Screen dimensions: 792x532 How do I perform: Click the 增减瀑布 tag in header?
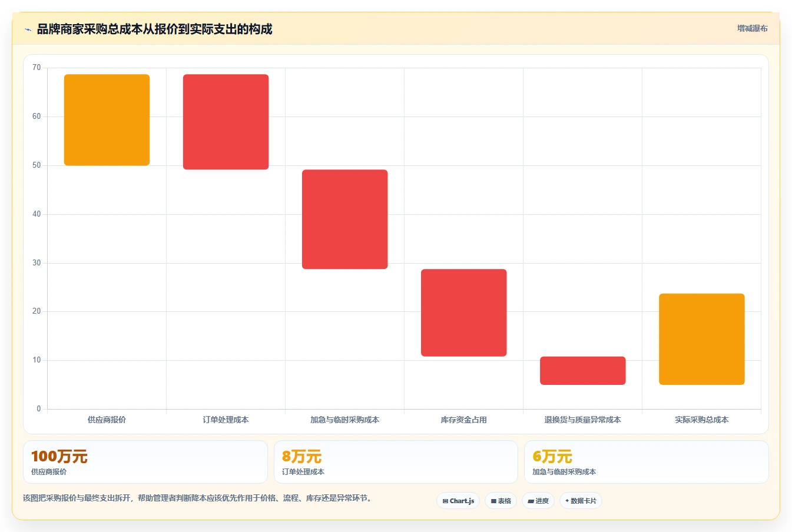pos(752,28)
